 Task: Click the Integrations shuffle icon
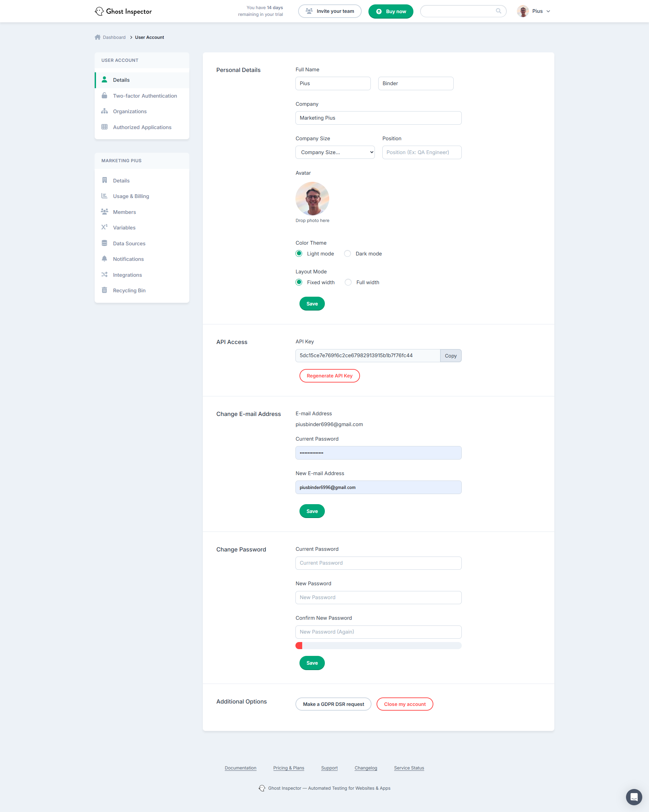pyautogui.click(x=104, y=275)
